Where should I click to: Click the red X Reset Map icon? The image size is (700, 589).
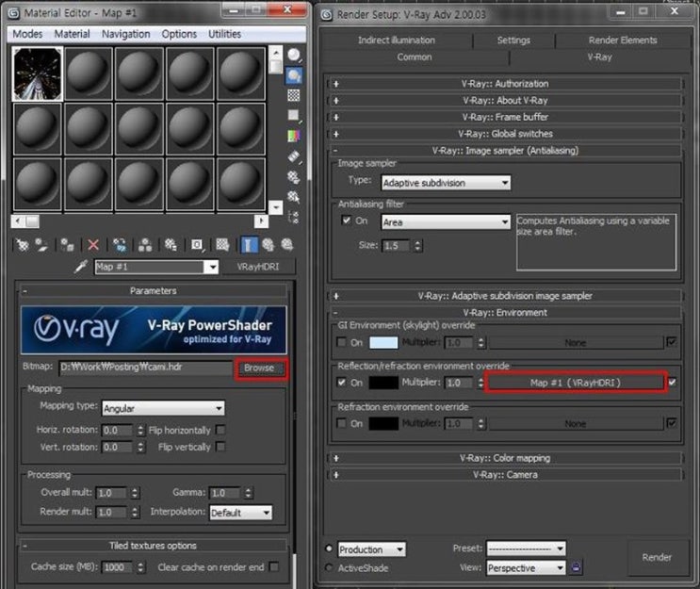(x=93, y=245)
